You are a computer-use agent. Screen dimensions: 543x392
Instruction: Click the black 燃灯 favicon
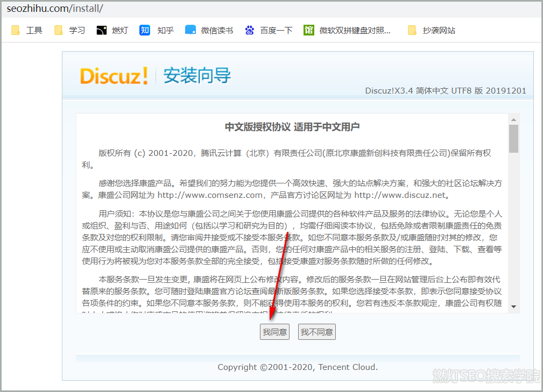tap(102, 31)
